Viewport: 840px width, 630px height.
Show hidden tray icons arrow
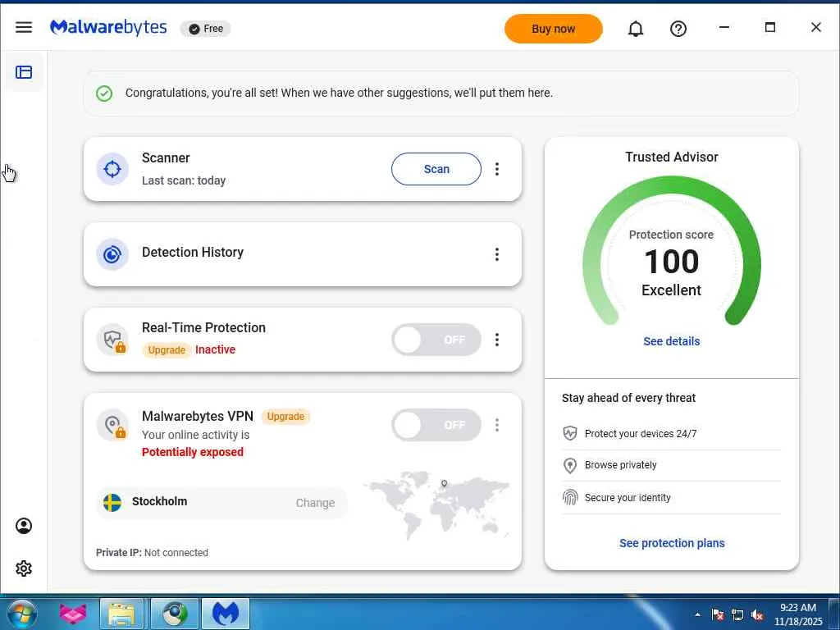(697, 614)
